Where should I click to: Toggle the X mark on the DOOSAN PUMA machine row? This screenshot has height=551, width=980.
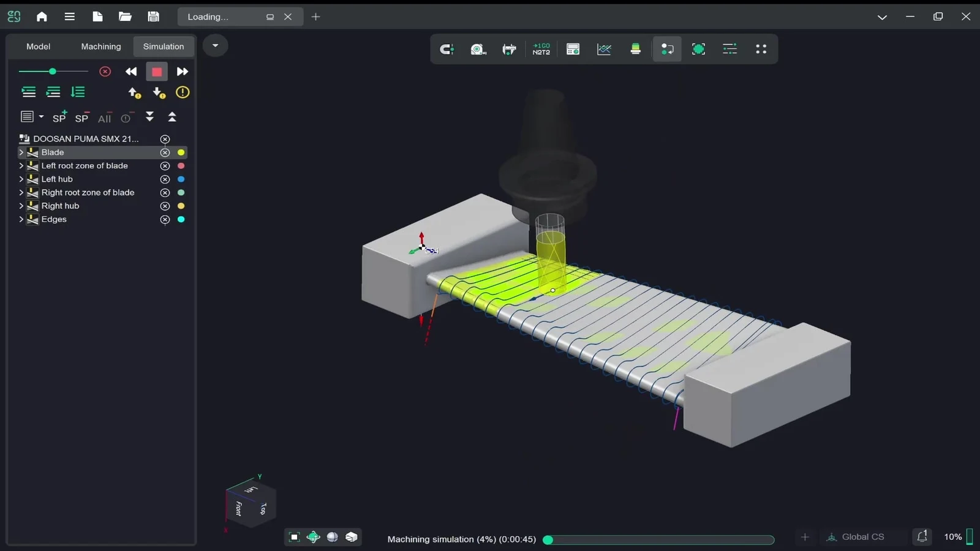(165, 139)
